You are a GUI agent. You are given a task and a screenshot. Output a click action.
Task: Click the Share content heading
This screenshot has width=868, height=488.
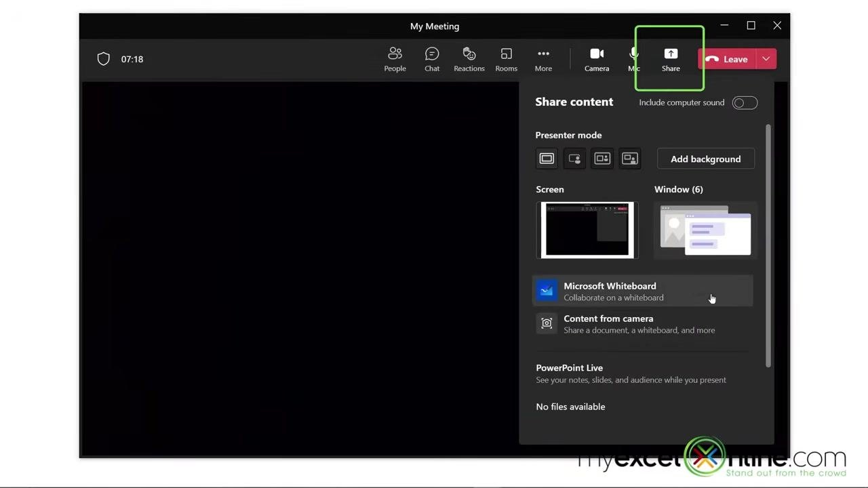click(574, 102)
